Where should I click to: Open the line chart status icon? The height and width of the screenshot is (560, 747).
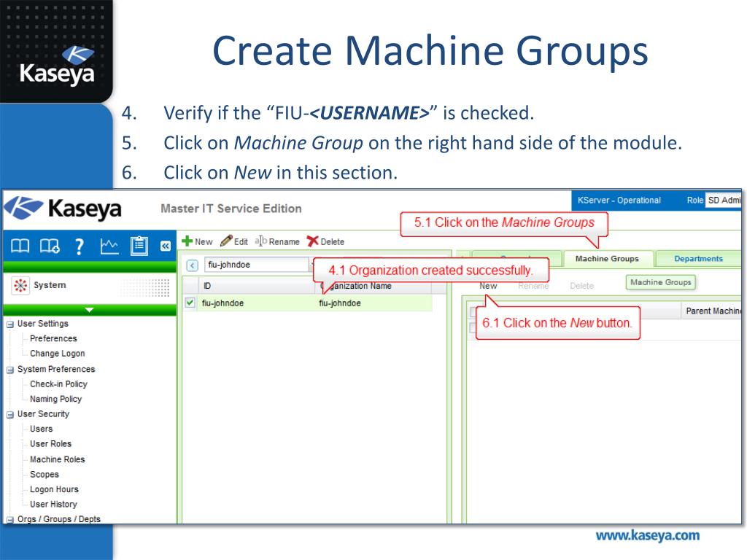[x=109, y=246]
